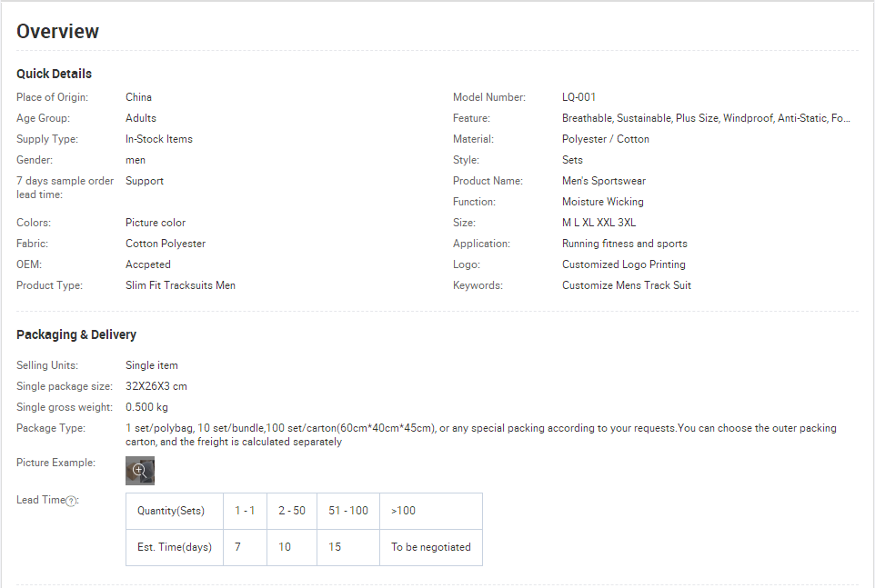Select the Quick Details heading
Image resolution: width=875 pixels, height=588 pixels.
pos(55,74)
